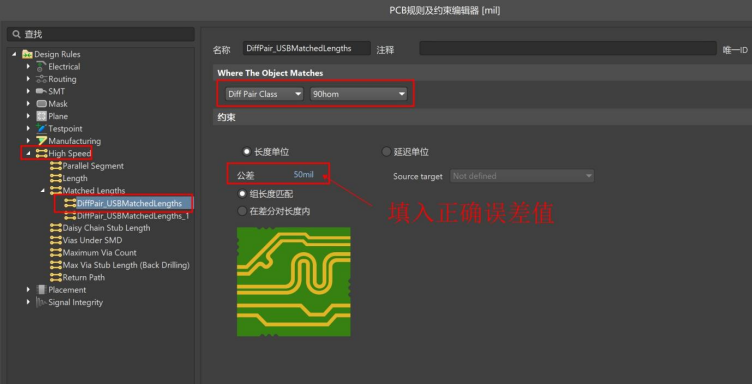Select the 长度单位 radio button
Screen dimensions: 752x384
point(247,152)
